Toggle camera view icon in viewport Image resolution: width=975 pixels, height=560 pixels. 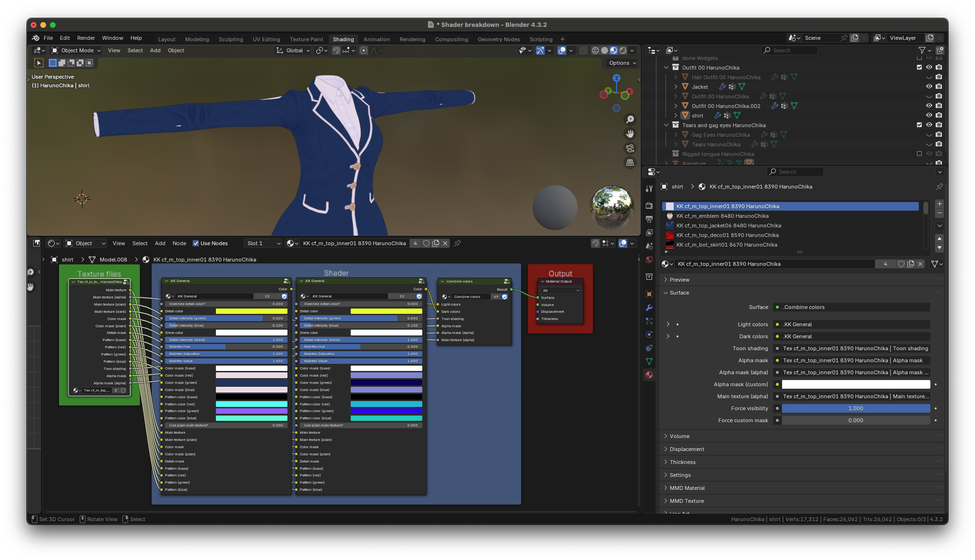click(630, 148)
